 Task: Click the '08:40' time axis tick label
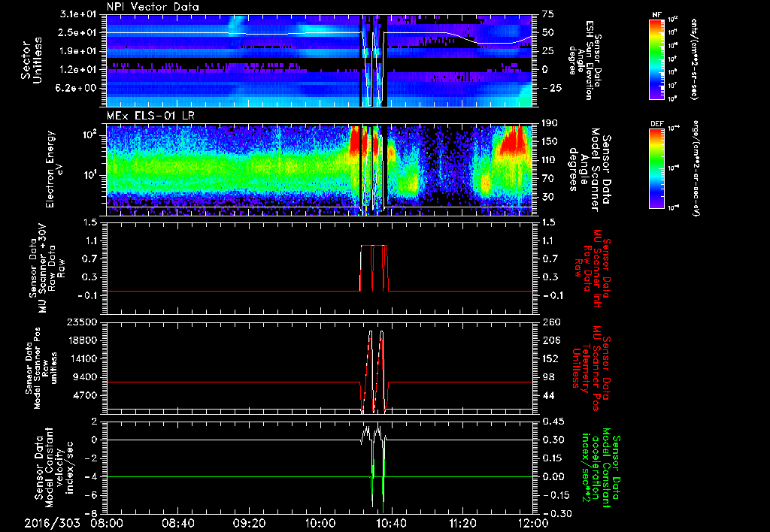tap(177, 523)
